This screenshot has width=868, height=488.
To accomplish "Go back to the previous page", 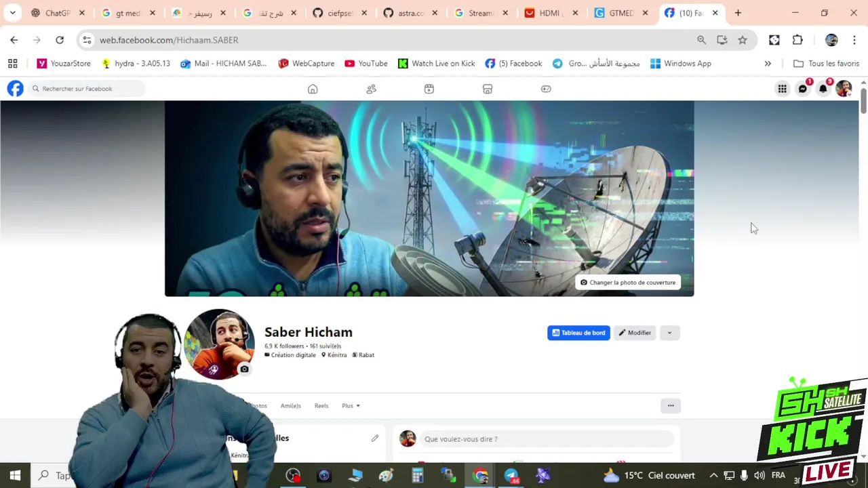I will [x=14, y=40].
